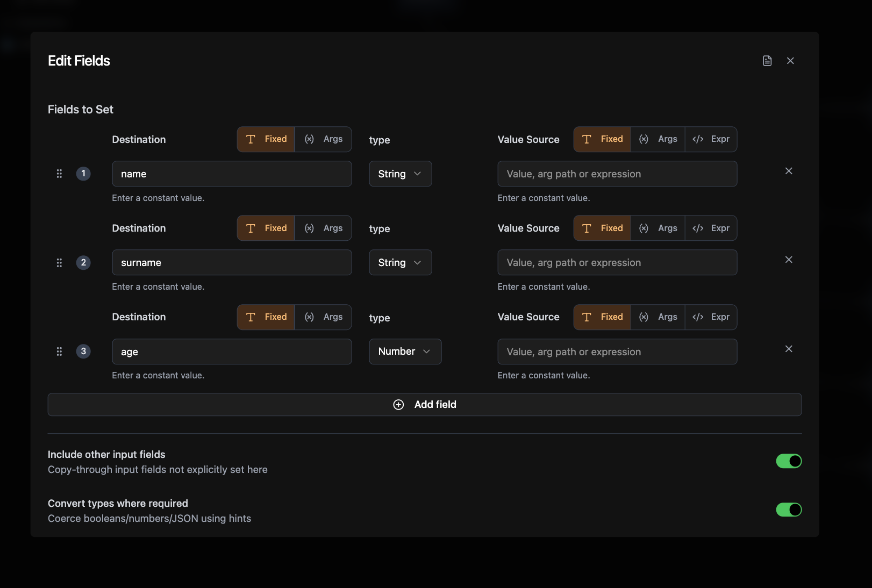This screenshot has height=588, width=872.
Task: Select Expr value source for age row
Action: [711, 317]
